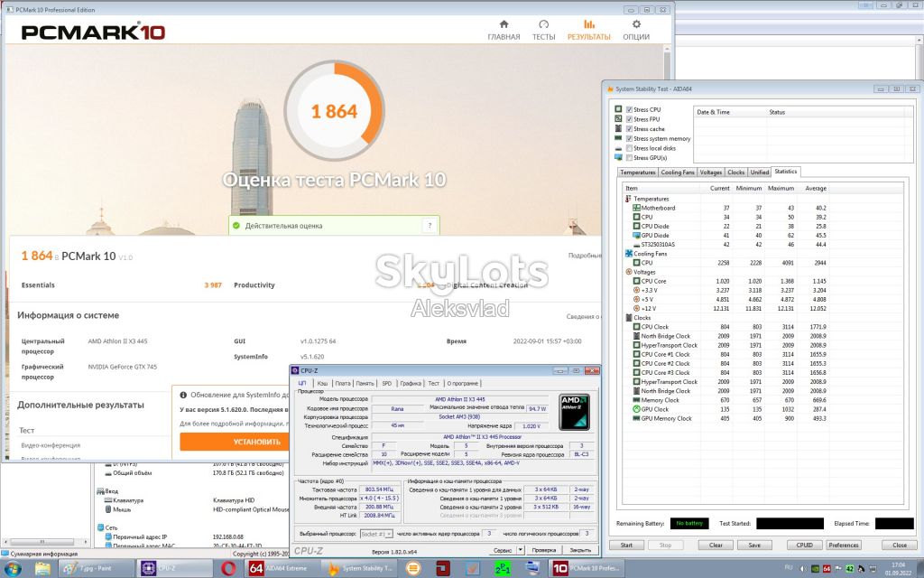This screenshot has height=578, width=924.
Task: Click the Windows Start orb
Action: (x=13, y=569)
